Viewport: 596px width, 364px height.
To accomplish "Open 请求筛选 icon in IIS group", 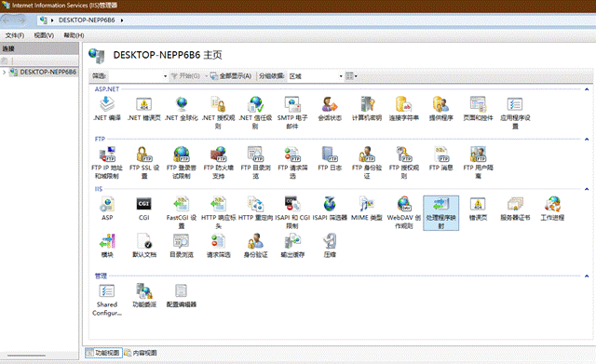I will 218,241.
